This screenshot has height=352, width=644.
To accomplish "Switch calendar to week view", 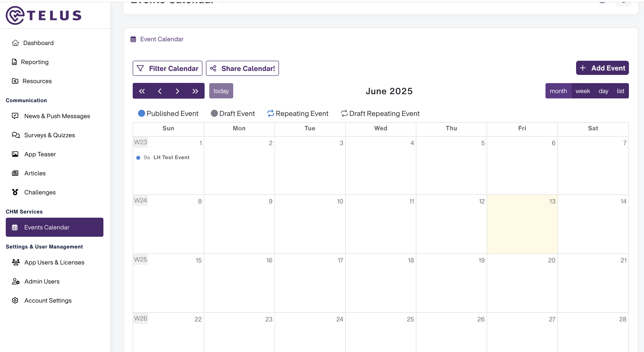I will coord(583,91).
